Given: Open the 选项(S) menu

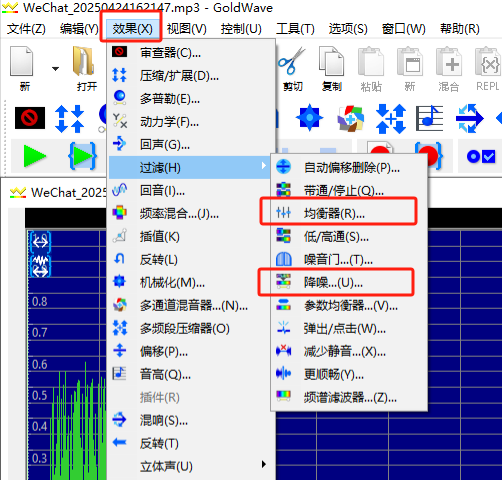Looking at the screenshot, I should pos(348,29).
